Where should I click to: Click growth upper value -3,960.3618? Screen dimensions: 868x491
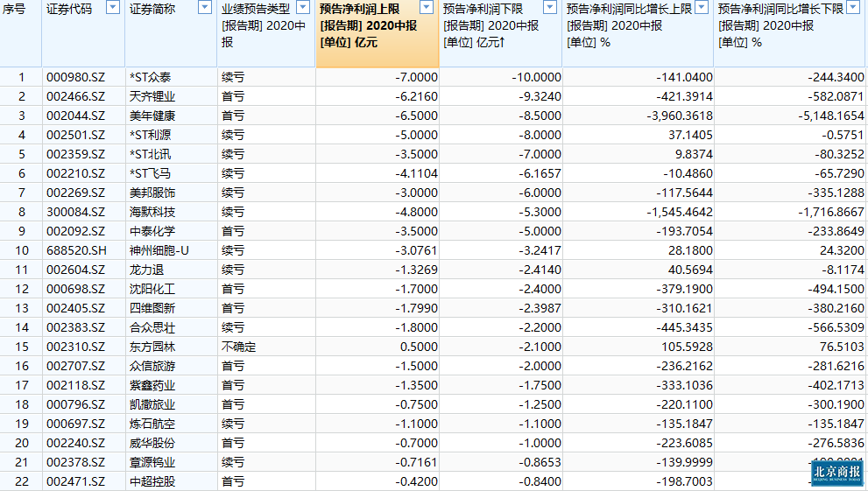680,116
